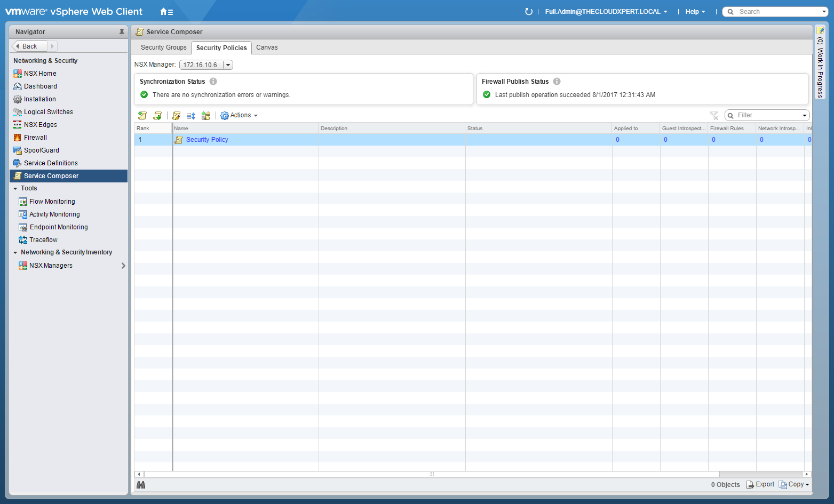Switch to the Canvas tab
The width and height of the screenshot is (834, 504).
(x=267, y=47)
